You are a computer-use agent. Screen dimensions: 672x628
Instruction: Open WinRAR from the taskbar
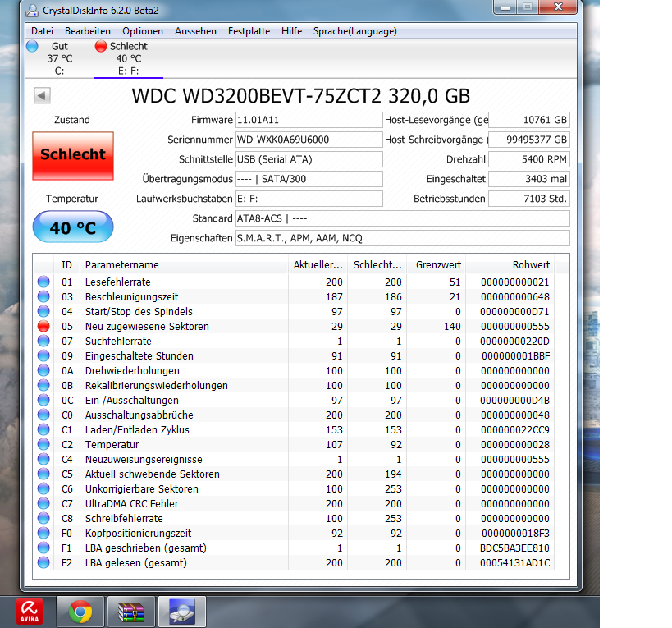point(131,612)
